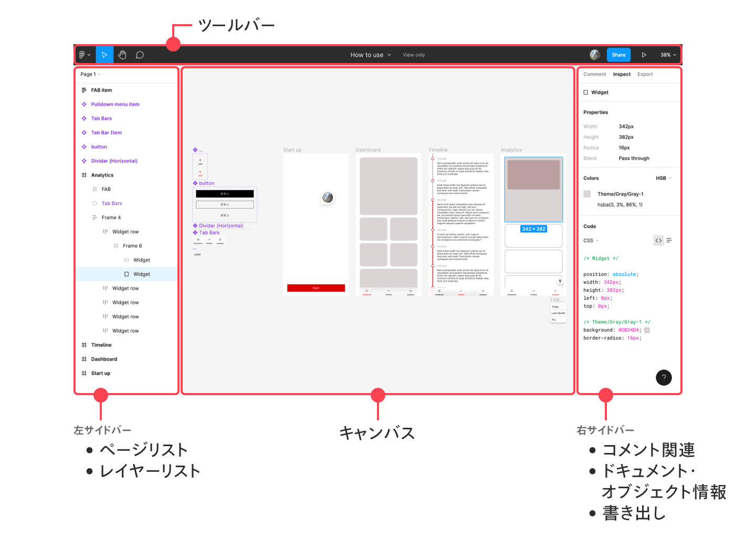Switch to the Export tab
This screenshot has width=756, height=536.
coord(645,74)
